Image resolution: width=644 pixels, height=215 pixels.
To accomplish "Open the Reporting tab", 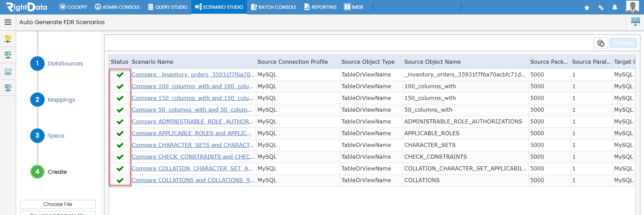I will (x=320, y=7).
